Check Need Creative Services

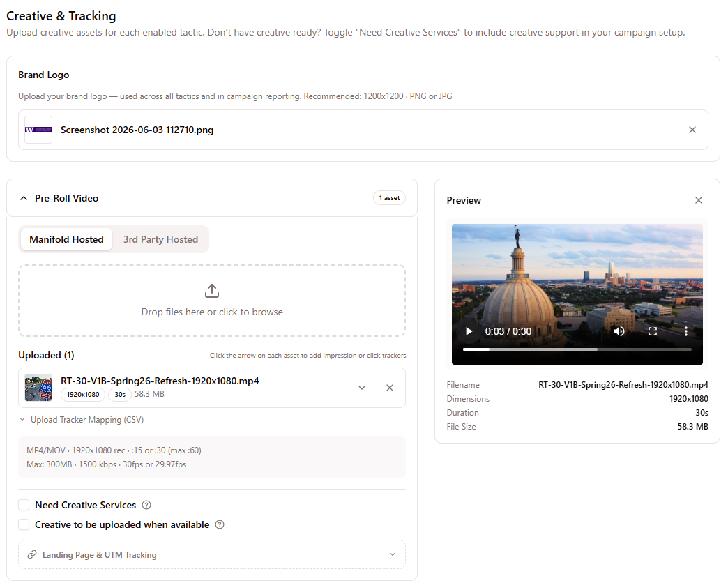coord(24,505)
